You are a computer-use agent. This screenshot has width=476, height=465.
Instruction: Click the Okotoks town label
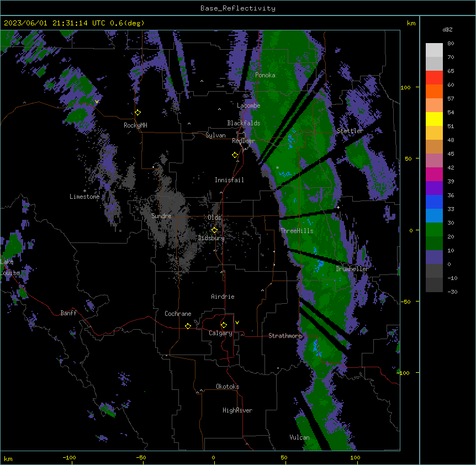tap(228, 387)
